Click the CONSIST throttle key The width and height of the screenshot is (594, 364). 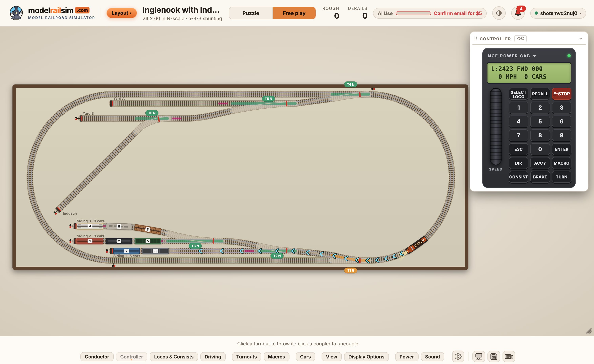pyautogui.click(x=518, y=177)
